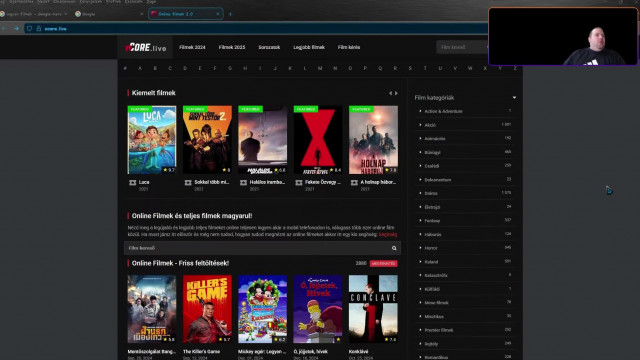
Task: Open the A holnap háború poster
Action: (373, 140)
